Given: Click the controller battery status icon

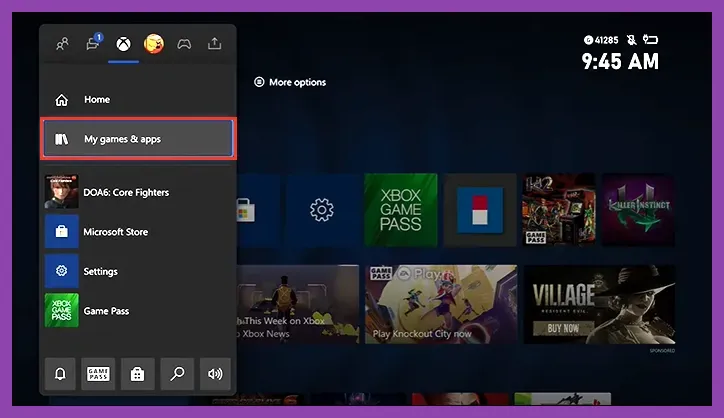Looking at the screenshot, I should (651, 40).
